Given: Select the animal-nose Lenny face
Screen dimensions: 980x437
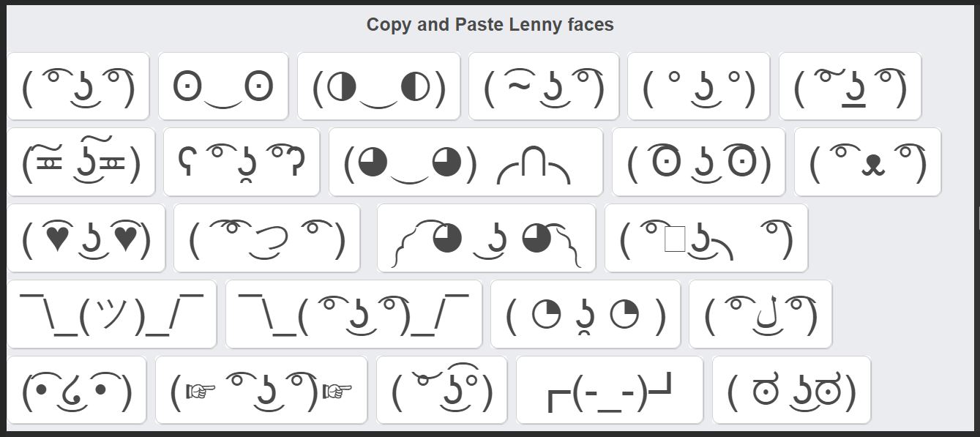Looking at the screenshot, I should [x=867, y=162].
